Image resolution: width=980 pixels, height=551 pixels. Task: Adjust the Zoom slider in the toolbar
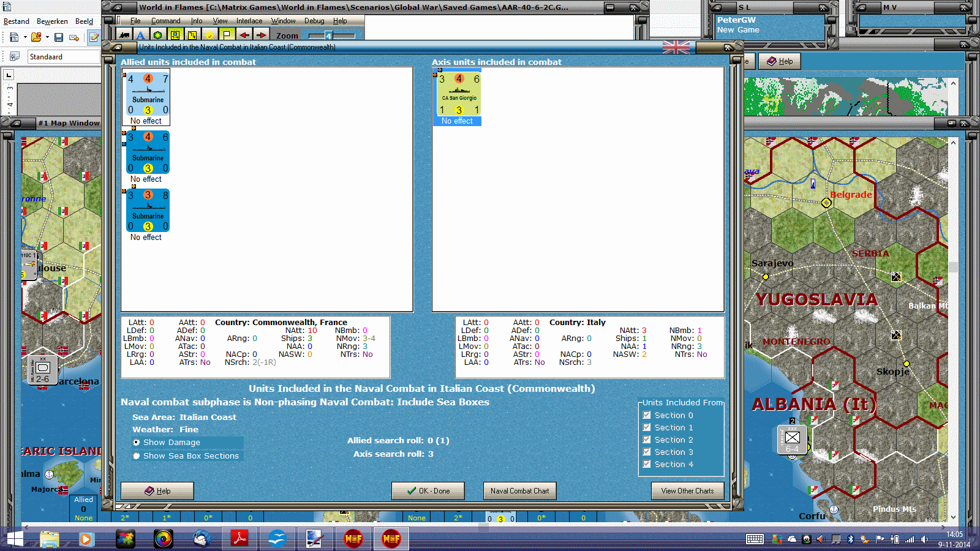tap(331, 36)
